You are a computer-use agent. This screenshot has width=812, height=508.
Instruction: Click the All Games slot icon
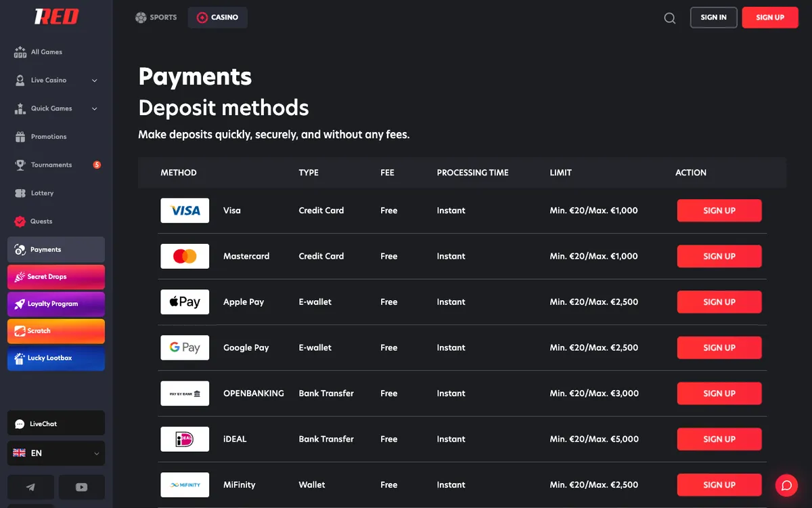point(20,52)
